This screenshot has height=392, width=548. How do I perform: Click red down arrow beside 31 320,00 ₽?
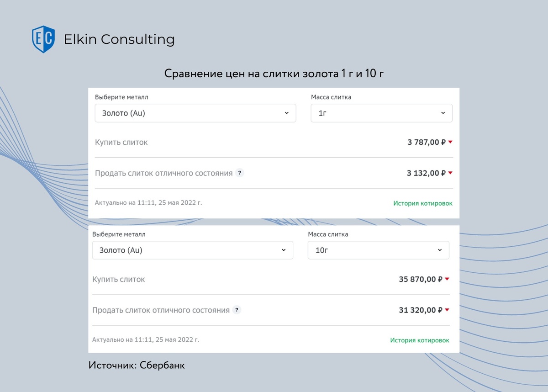coord(447,310)
